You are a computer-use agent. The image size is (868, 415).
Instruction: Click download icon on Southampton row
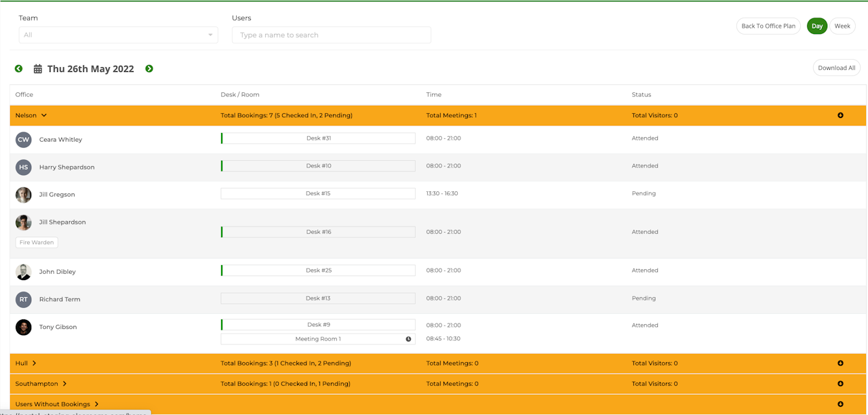point(840,384)
